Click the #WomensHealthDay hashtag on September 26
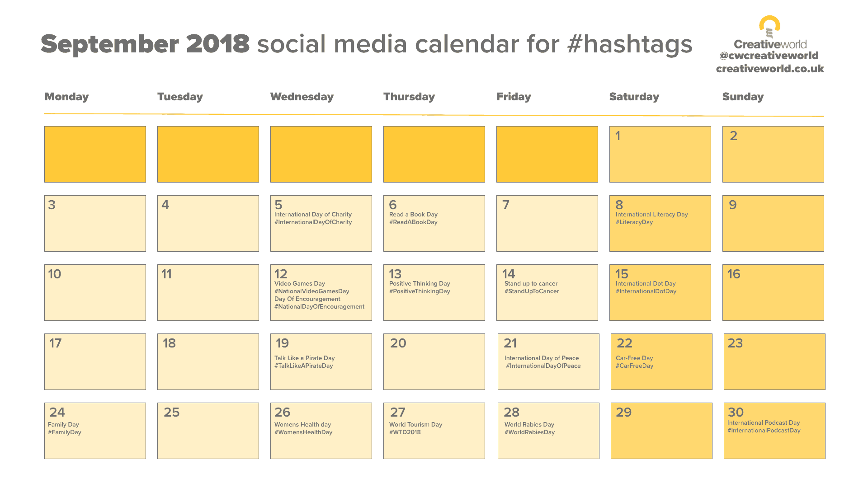The image size is (868, 488). (304, 432)
